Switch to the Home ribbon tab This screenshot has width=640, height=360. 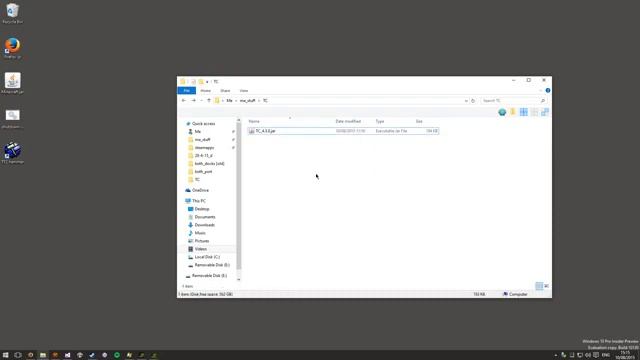point(205,91)
